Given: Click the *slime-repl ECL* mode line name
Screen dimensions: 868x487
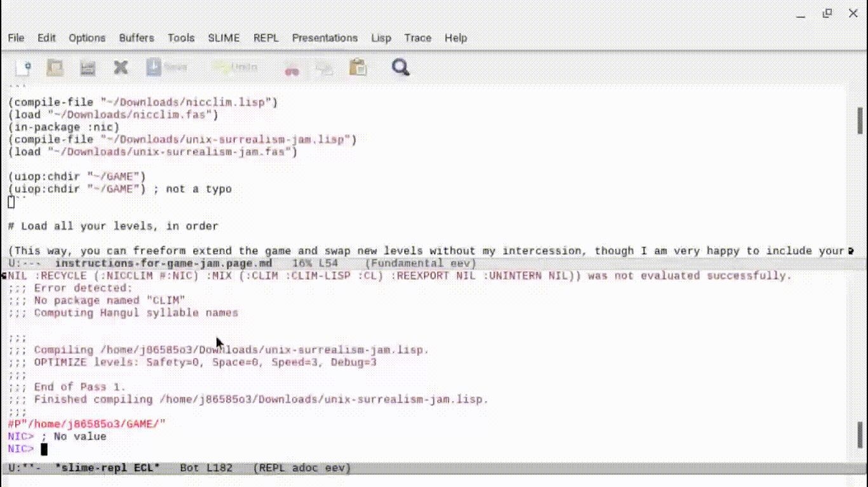Looking at the screenshot, I should (x=107, y=468).
